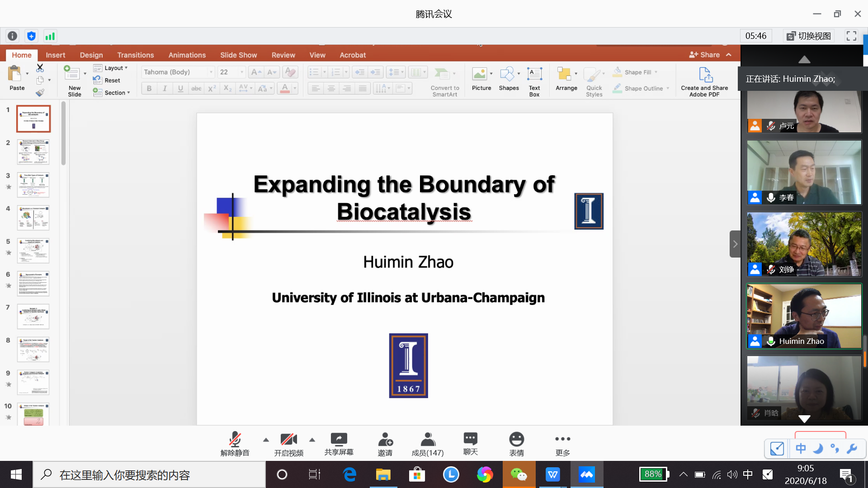
Task: Insert a Picture from ribbon
Action: (480, 74)
